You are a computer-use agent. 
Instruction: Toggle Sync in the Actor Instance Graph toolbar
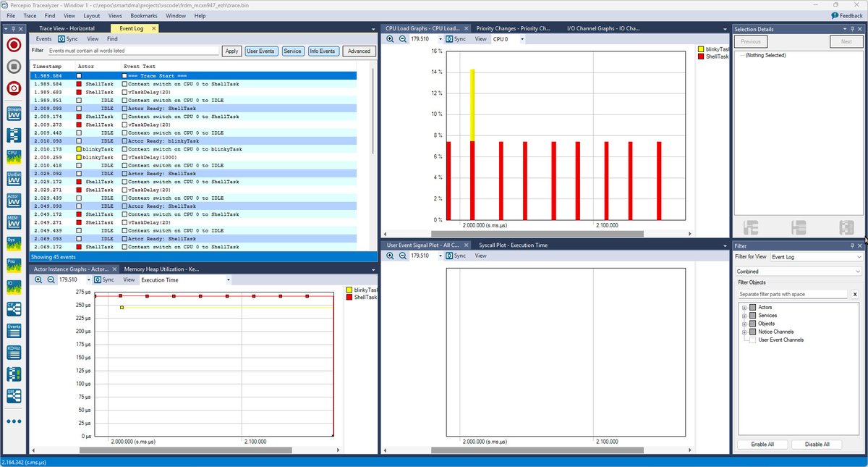pyautogui.click(x=104, y=279)
